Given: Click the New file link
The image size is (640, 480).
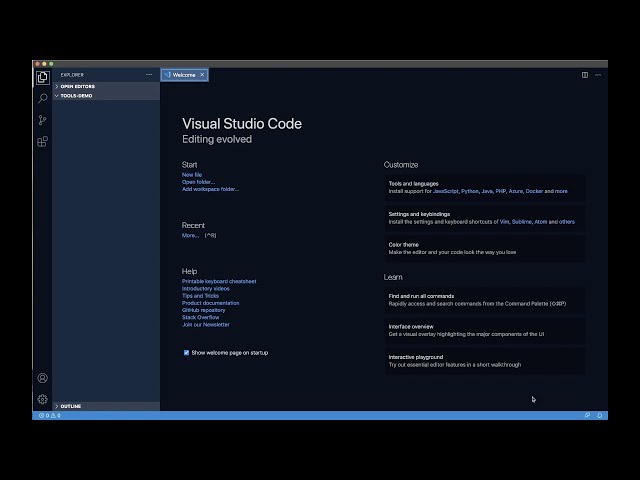Looking at the screenshot, I should pos(192,175).
